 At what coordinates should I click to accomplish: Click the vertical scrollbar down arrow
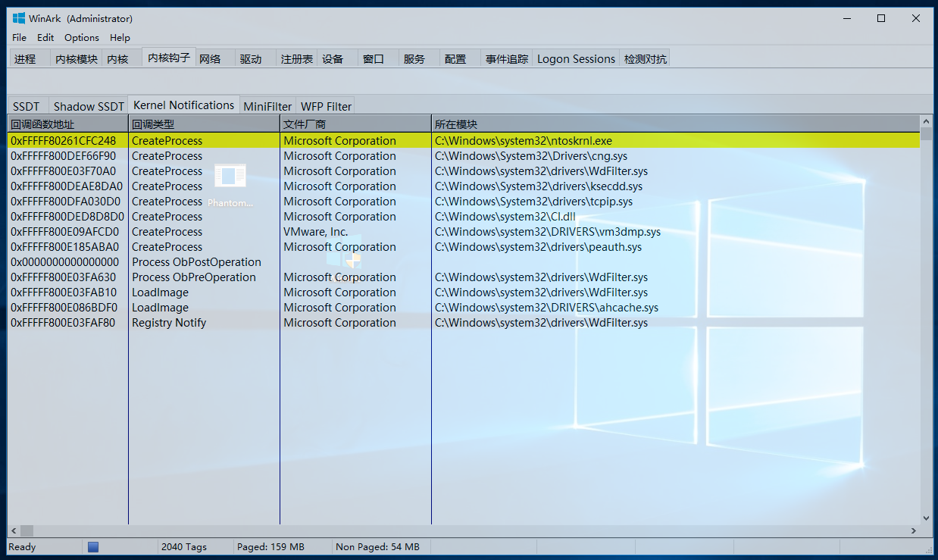[x=926, y=518]
